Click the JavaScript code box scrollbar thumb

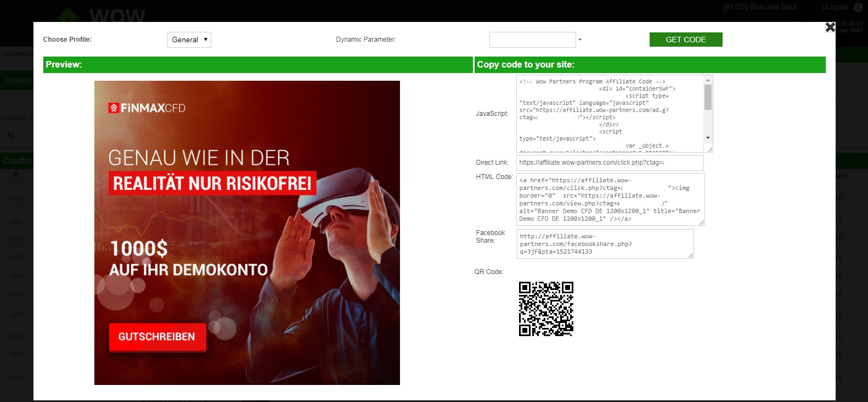pos(708,98)
